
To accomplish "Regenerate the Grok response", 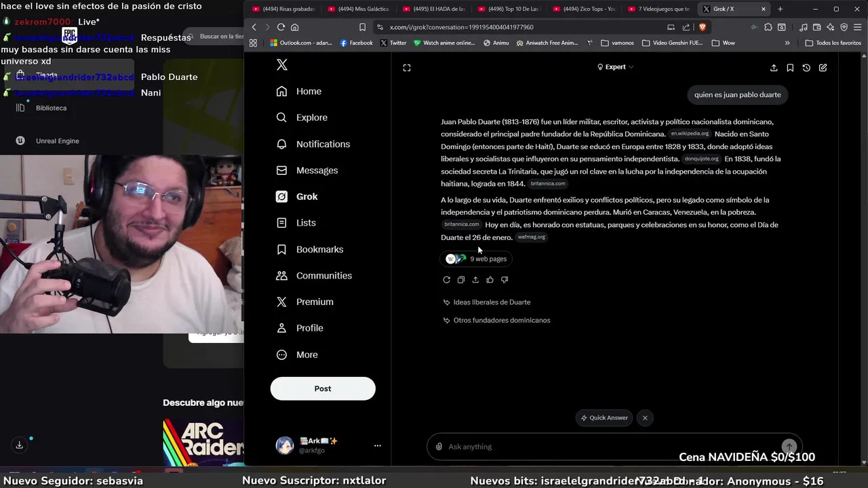I will pyautogui.click(x=446, y=280).
